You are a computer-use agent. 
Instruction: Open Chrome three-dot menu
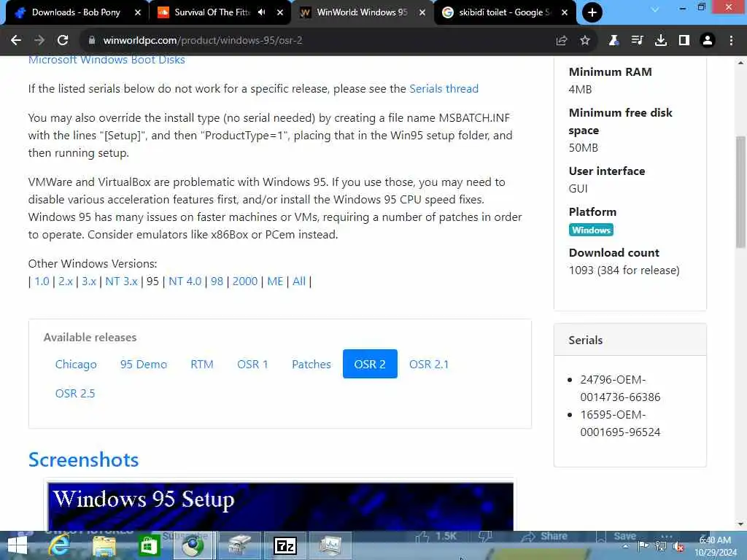[x=731, y=41]
